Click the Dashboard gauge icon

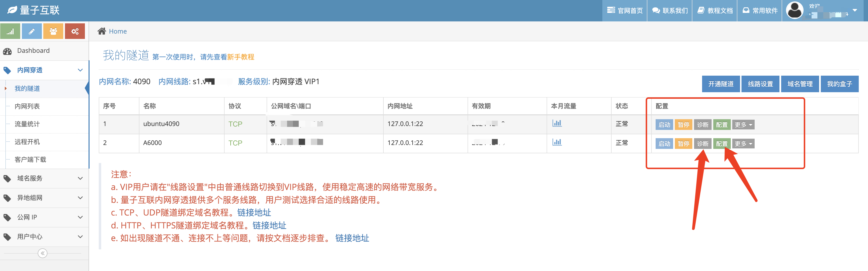click(x=7, y=51)
